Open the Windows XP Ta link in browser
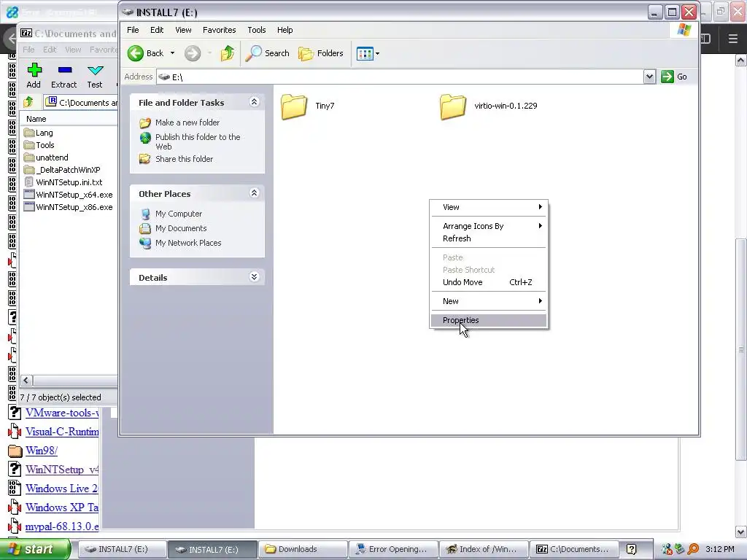747x560 pixels. pos(62,507)
